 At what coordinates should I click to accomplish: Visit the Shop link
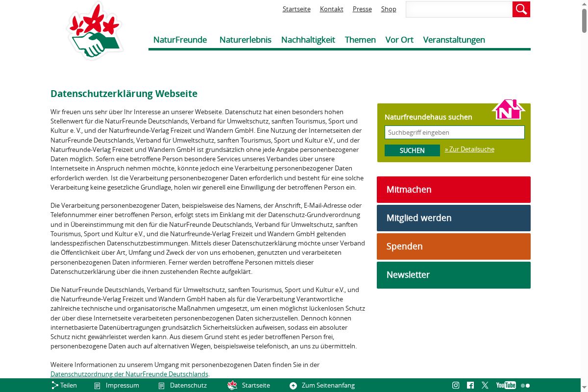pyautogui.click(x=389, y=9)
